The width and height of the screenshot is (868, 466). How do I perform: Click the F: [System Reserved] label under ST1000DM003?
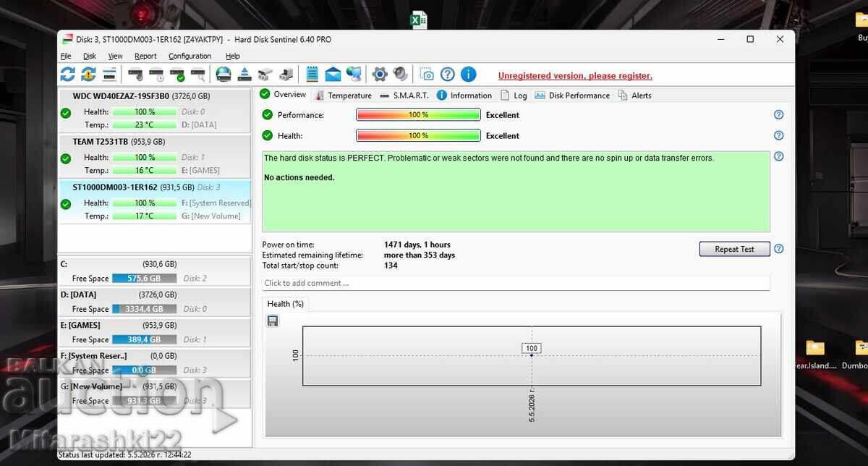(x=216, y=203)
